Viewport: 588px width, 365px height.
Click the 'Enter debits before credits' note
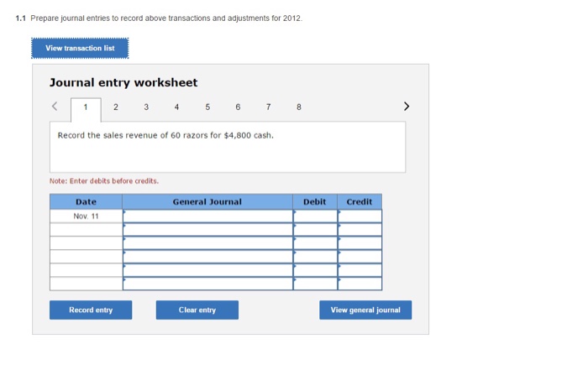pyautogui.click(x=104, y=181)
